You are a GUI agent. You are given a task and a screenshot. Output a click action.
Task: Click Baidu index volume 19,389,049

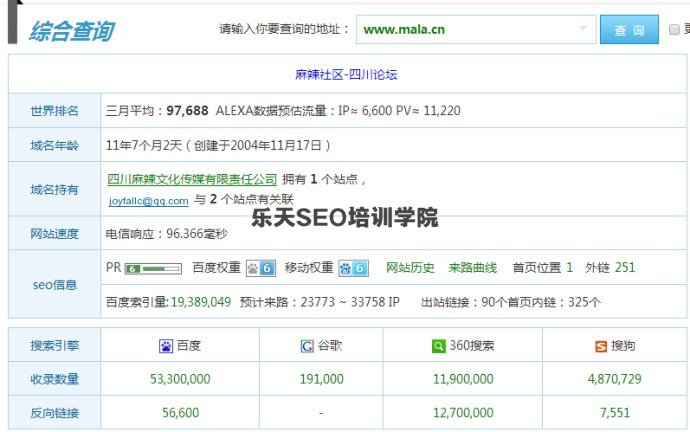tap(201, 302)
